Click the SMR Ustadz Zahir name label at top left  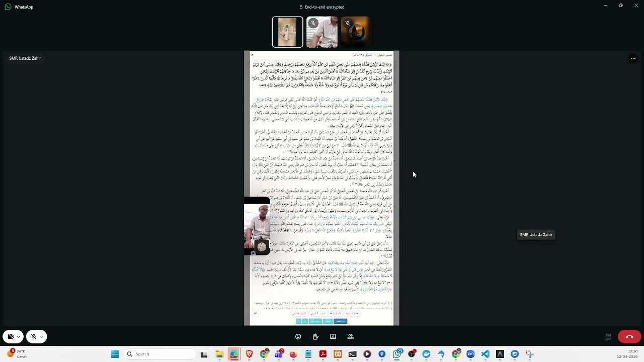(x=25, y=58)
